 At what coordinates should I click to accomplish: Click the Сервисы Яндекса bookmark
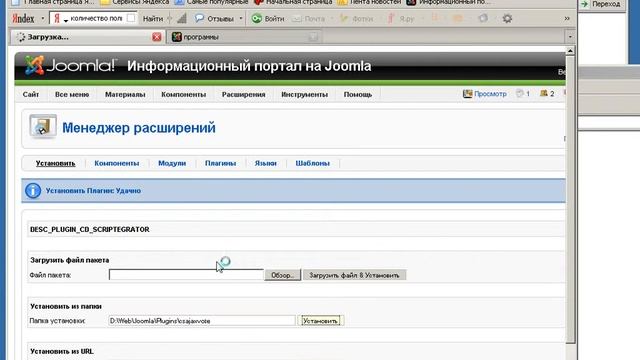(135, 2)
